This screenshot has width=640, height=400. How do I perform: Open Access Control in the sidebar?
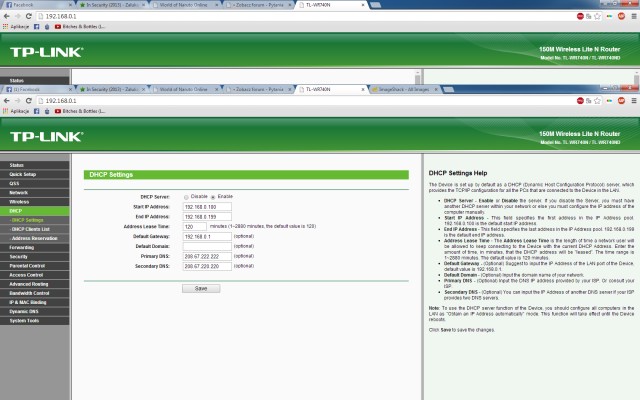(x=35, y=275)
